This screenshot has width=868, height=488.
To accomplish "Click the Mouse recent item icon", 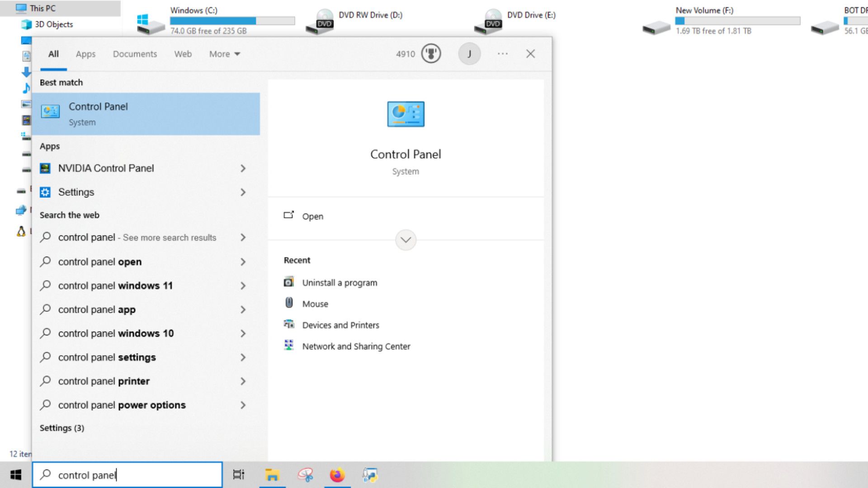I will pyautogui.click(x=289, y=303).
